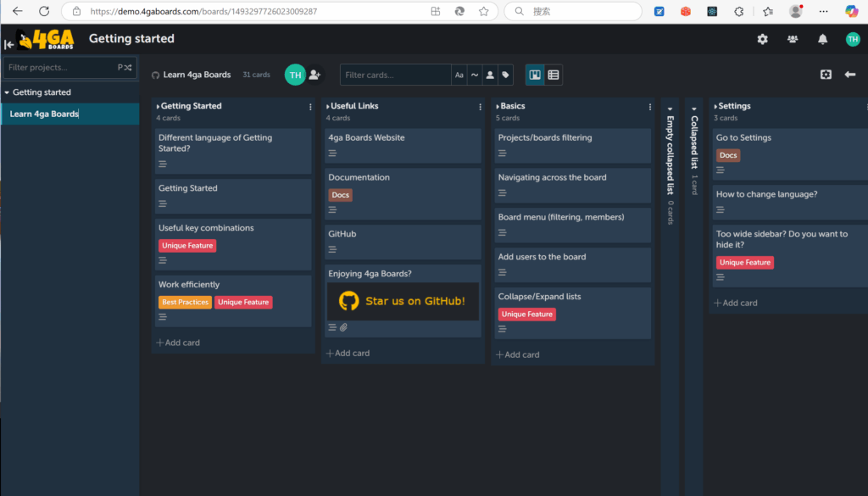The width and height of the screenshot is (868, 496).
Task: Click the left arrow icon at board right
Action: [849, 74]
